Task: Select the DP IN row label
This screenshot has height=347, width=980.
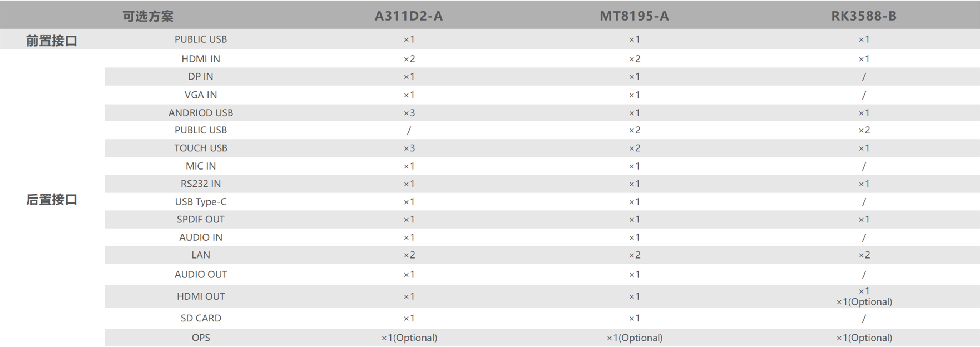Action: 201,77
